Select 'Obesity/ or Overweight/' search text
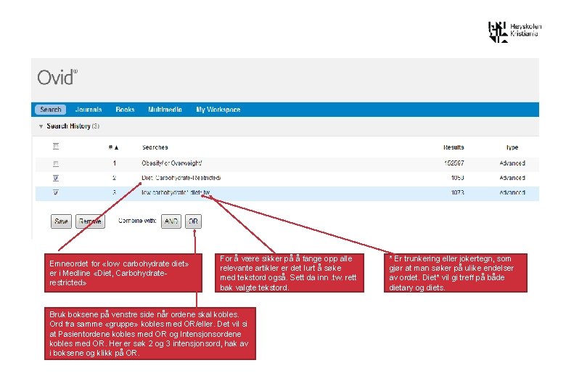Screen dimensions: 566x392 (172, 163)
